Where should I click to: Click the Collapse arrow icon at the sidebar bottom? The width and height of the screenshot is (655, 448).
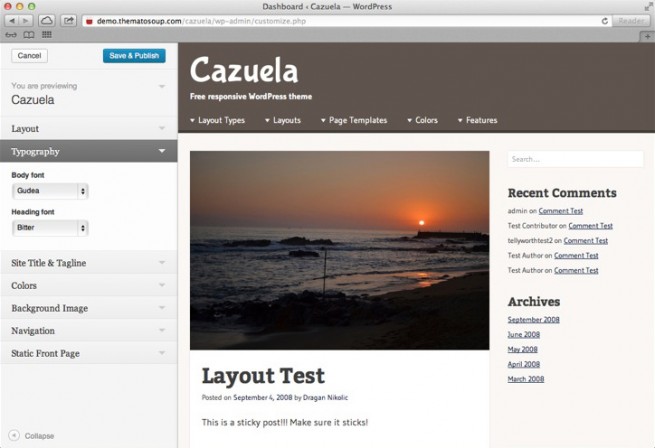click(x=14, y=436)
